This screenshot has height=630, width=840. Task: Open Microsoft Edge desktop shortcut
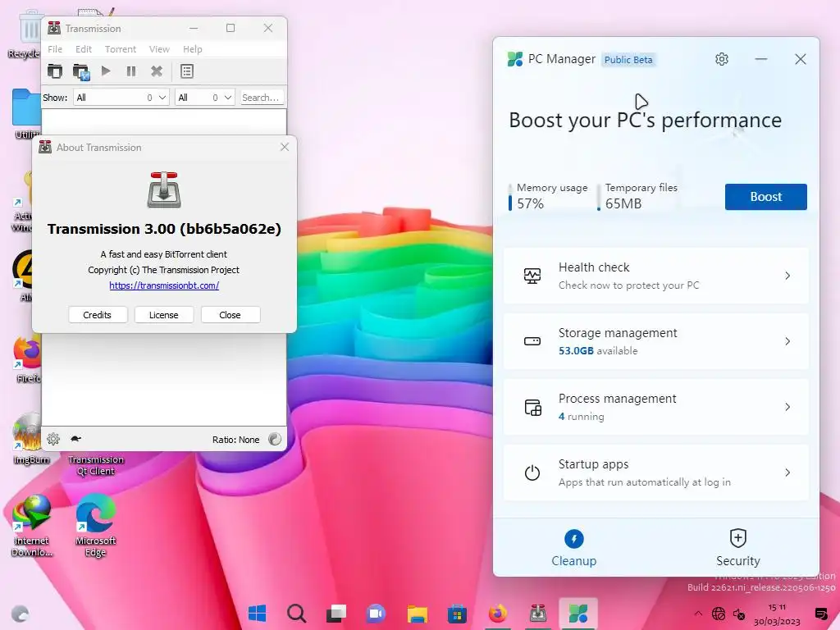(x=95, y=525)
